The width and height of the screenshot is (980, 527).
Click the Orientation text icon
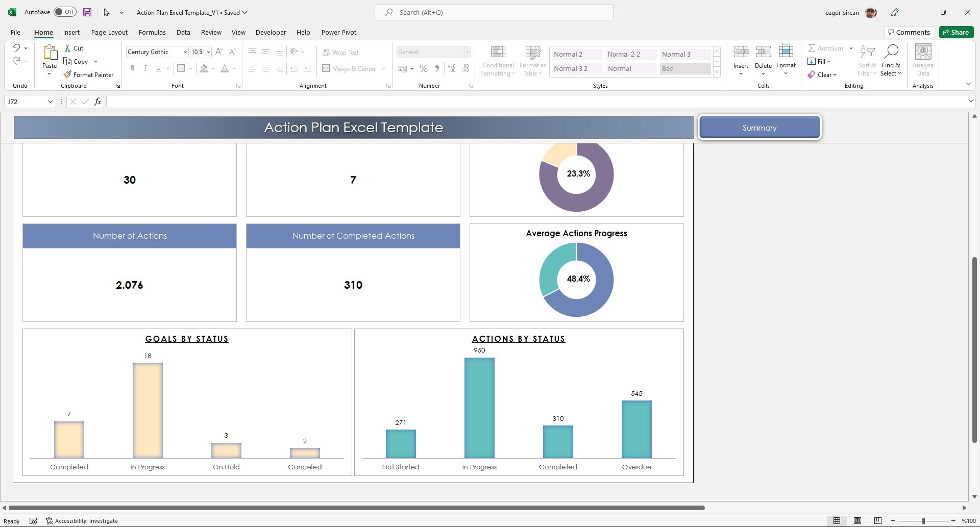click(294, 52)
